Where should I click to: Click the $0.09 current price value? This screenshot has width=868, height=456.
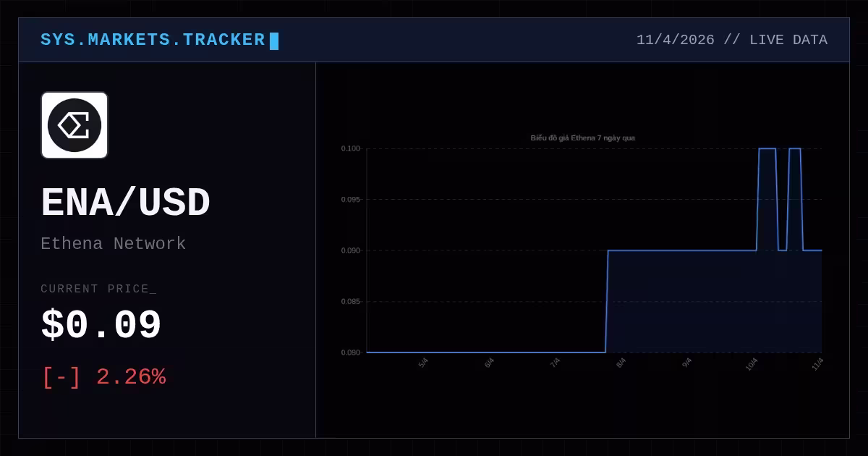tap(101, 326)
